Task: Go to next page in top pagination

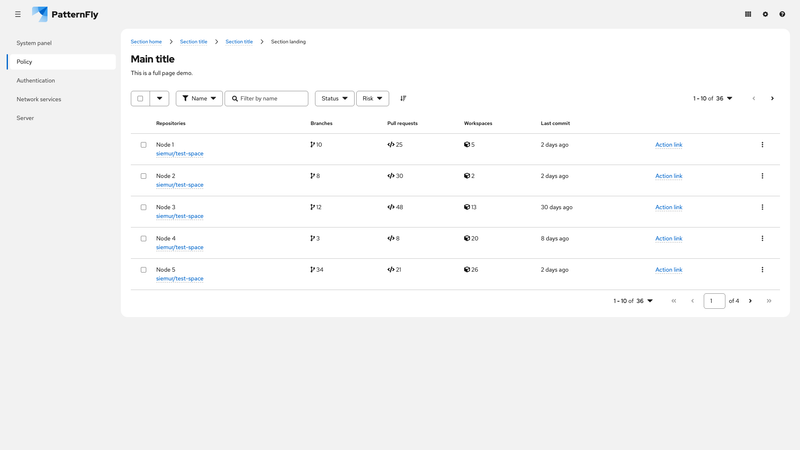Action: 772,98
